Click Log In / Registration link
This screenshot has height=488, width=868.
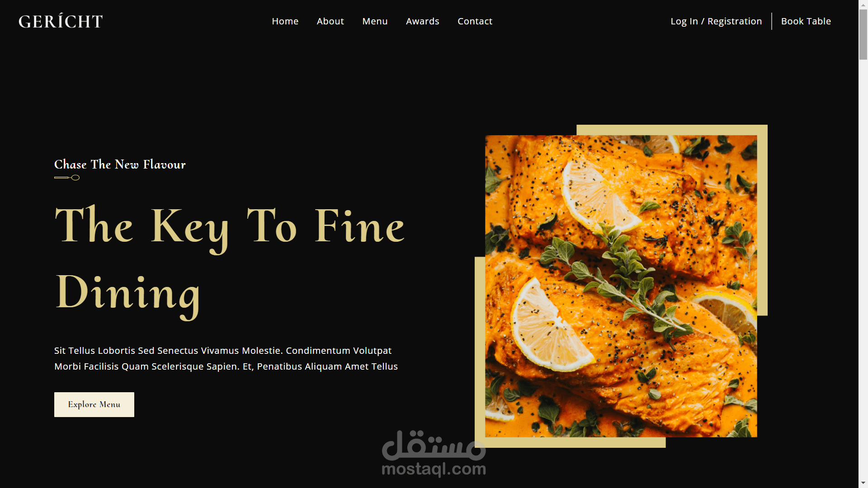coord(716,21)
